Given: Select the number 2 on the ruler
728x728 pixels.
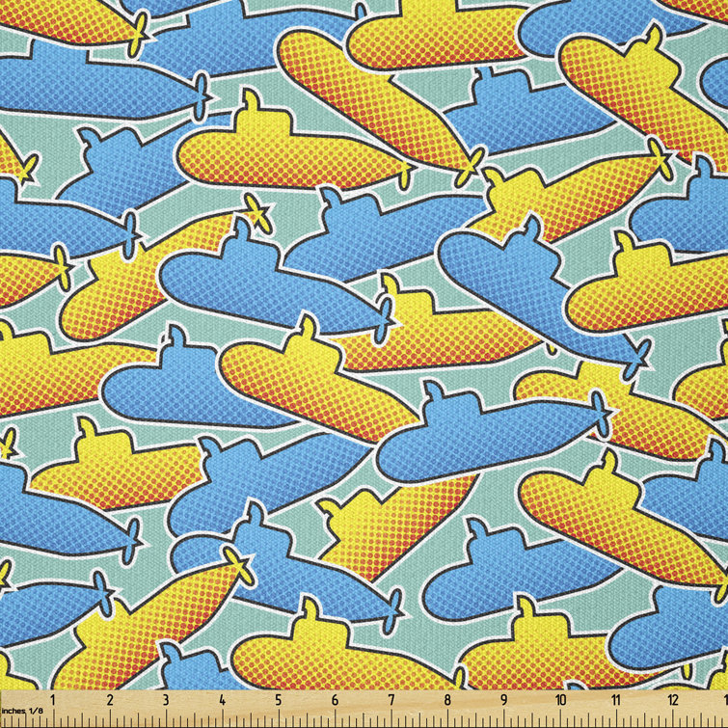Looking at the screenshot, I should point(109,701).
